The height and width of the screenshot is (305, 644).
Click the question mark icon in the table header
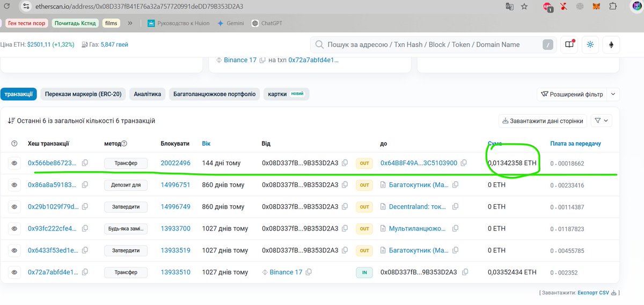pos(14,144)
